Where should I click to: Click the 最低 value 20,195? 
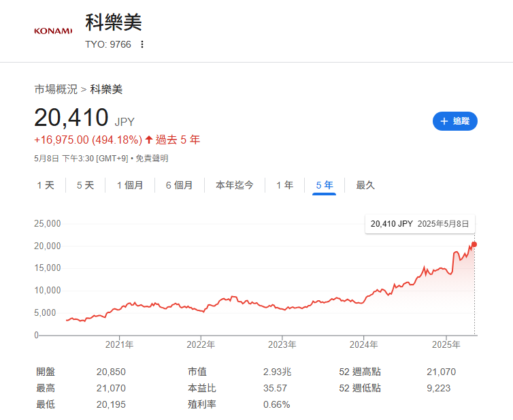click(111, 404)
